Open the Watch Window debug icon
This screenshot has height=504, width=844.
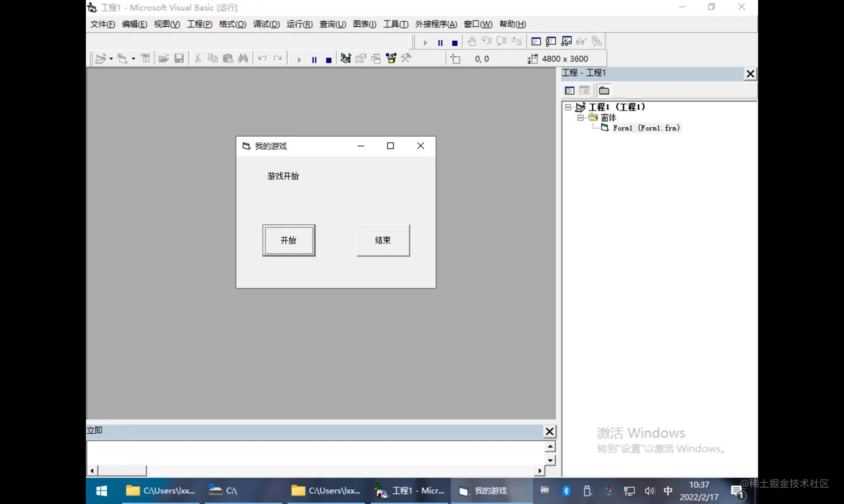(x=567, y=41)
